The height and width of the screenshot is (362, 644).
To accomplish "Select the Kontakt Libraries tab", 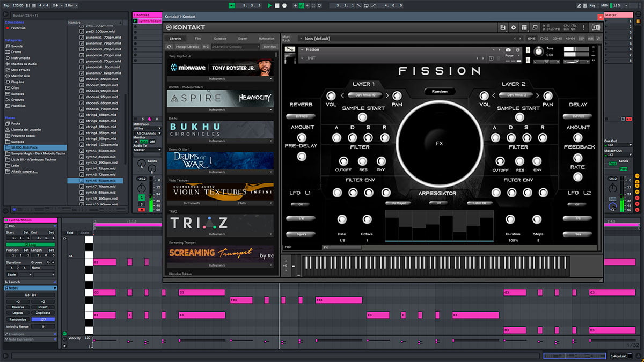I will (175, 39).
